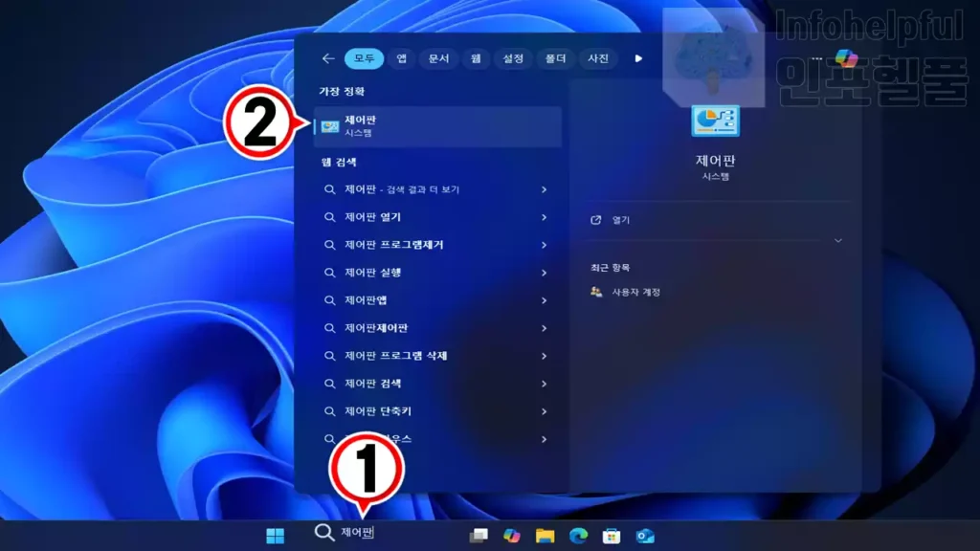Viewport: 980px width, 551px height.
Task: Open Outlook from the taskbar
Action: (644, 536)
